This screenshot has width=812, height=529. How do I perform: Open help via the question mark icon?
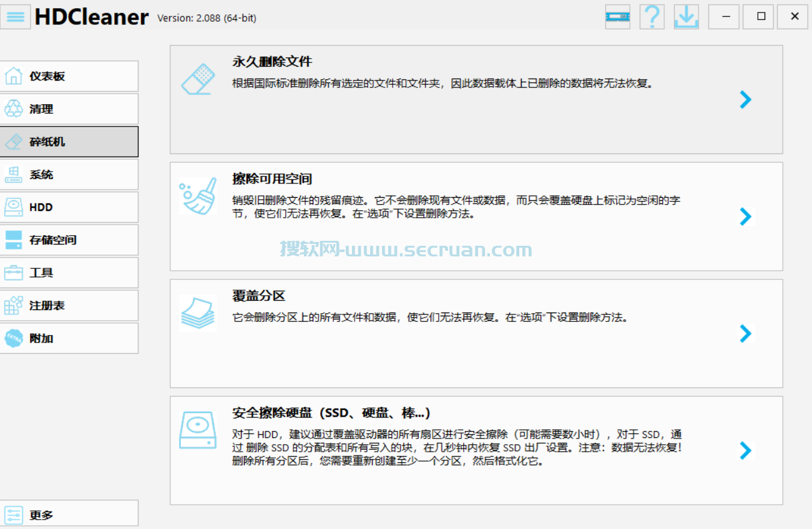pyautogui.click(x=652, y=17)
